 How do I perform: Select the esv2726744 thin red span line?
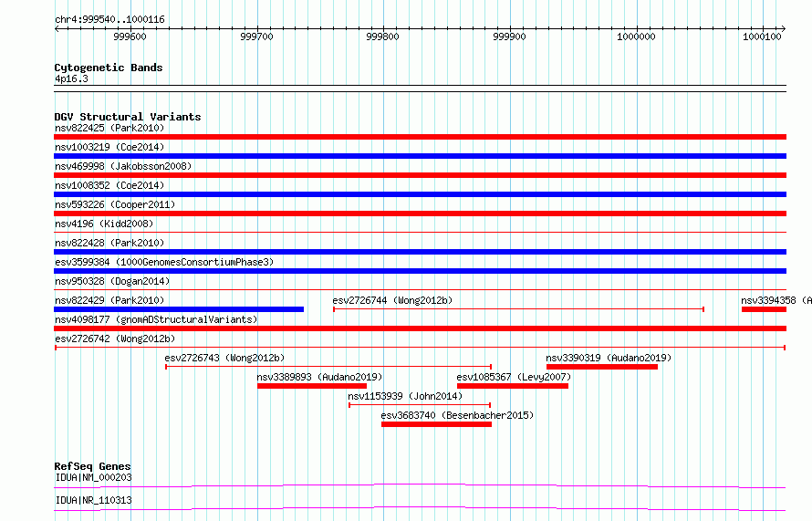point(518,309)
